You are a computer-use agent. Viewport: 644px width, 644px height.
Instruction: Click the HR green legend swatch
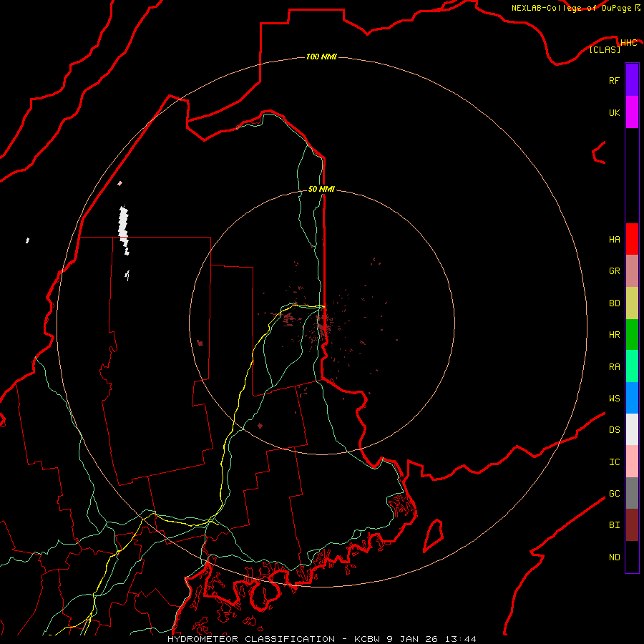click(x=632, y=335)
